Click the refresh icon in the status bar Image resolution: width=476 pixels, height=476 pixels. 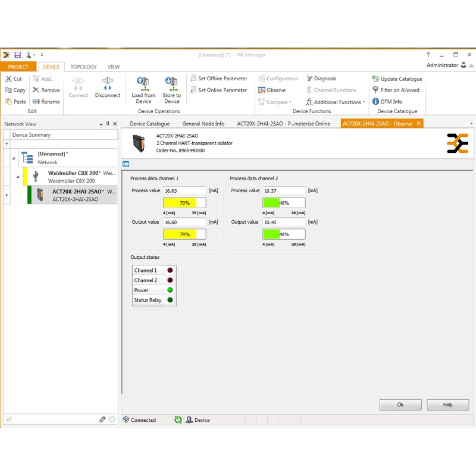coord(178,420)
